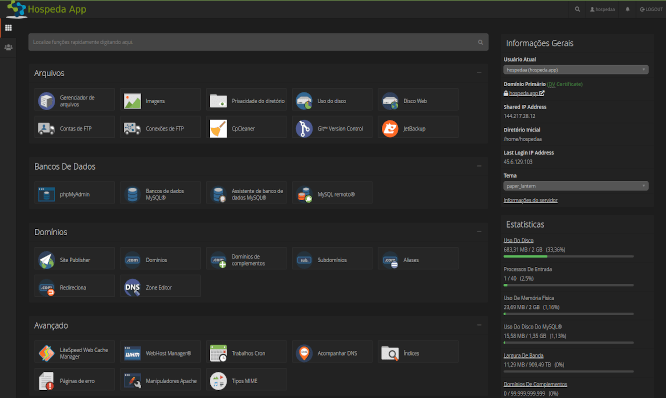Open Informações do servidor link
Screen dimensions: 666x398
(x=531, y=200)
